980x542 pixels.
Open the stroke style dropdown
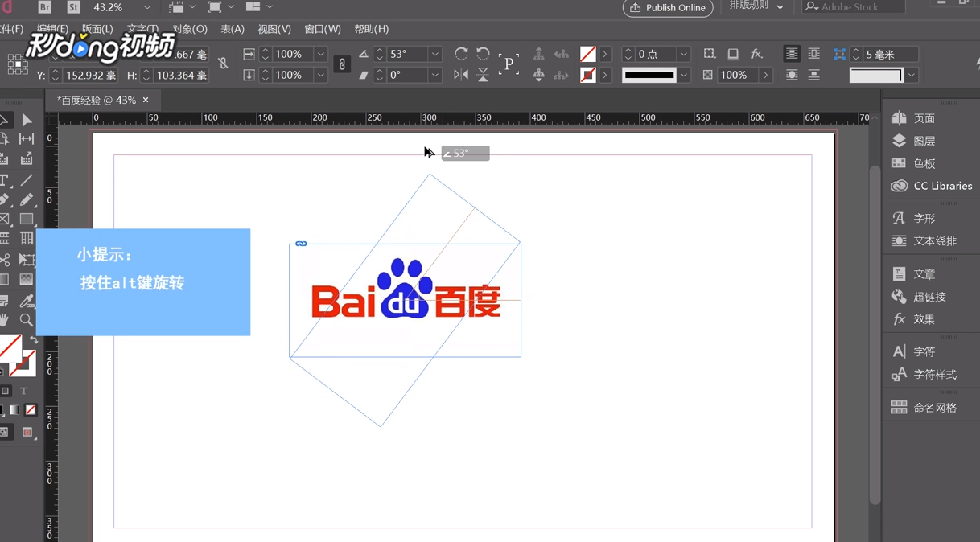(683, 75)
